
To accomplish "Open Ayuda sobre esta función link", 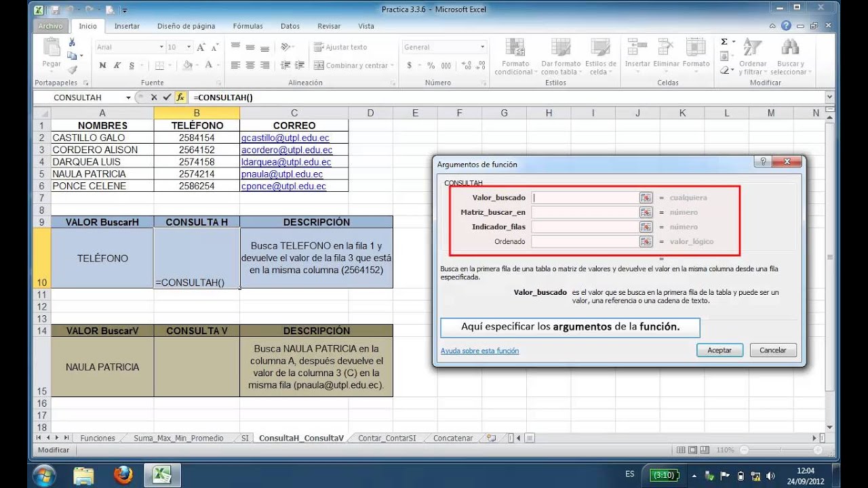I will pos(479,351).
